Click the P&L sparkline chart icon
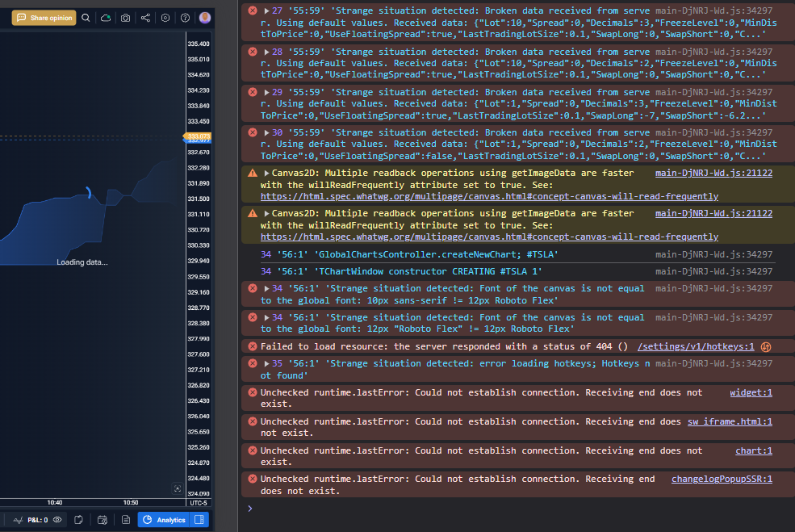The height and width of the screenshot is (532, 795). pyautogui.click(x=19, y=520)
